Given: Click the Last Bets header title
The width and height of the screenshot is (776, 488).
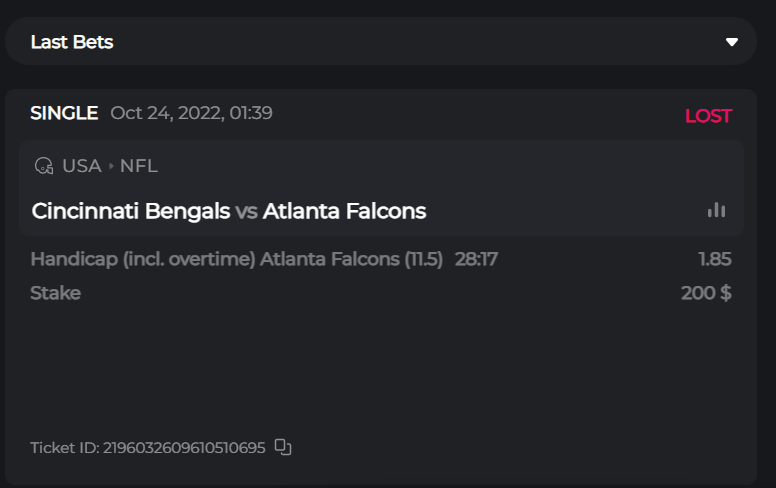Looking at the screenshot, I should (x=72, y=42).
